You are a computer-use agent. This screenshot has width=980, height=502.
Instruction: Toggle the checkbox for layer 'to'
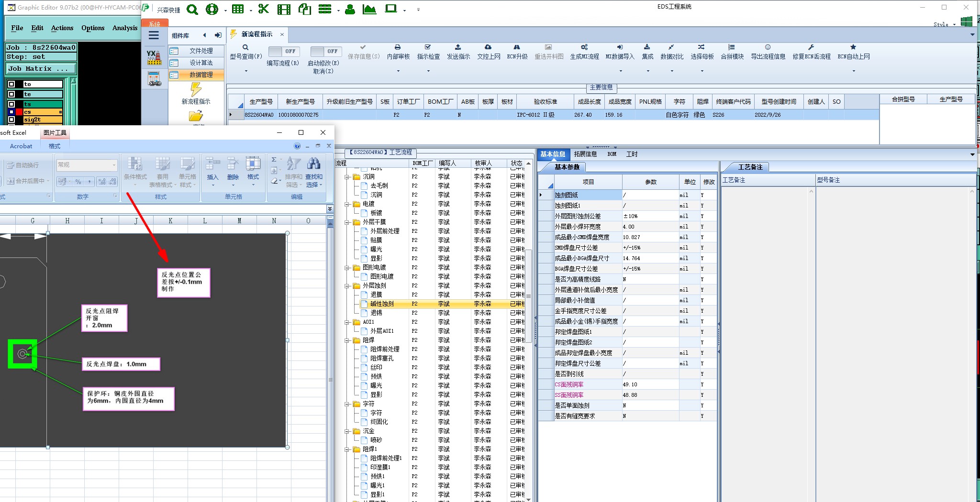click(x=12, y=84)
